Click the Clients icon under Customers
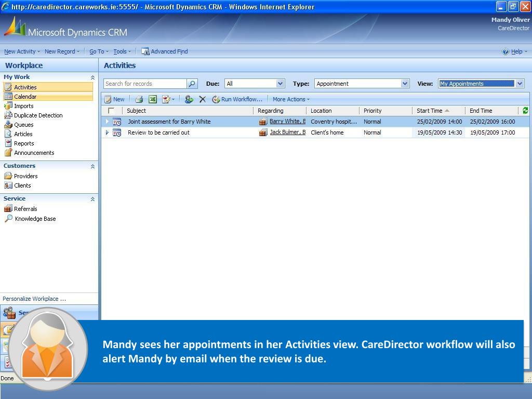532x399 pixels. tap(8, 185)
